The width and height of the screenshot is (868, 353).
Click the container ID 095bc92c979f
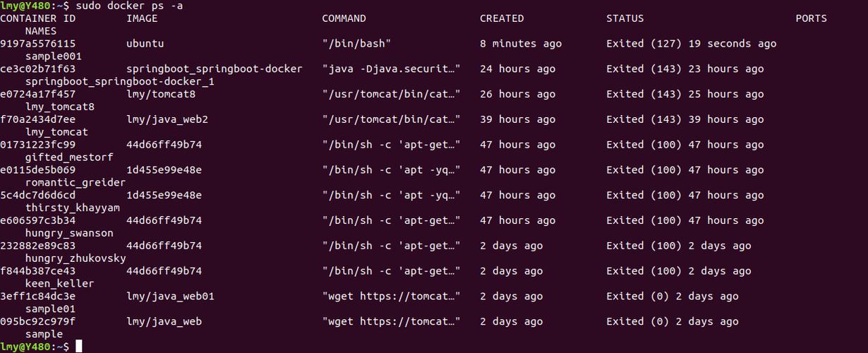click(x=38, y=322)
